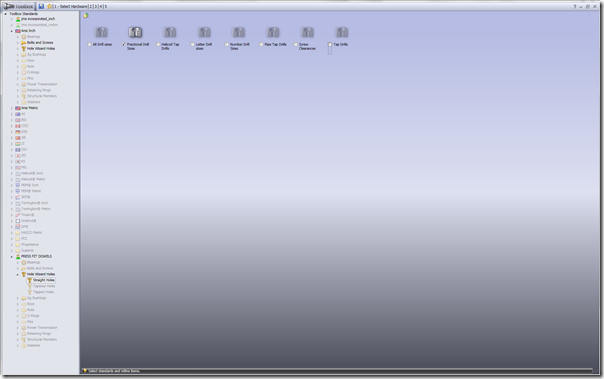Go to configuration step 3
Viewport: 604px width, 379px height.
pos(96,7)
